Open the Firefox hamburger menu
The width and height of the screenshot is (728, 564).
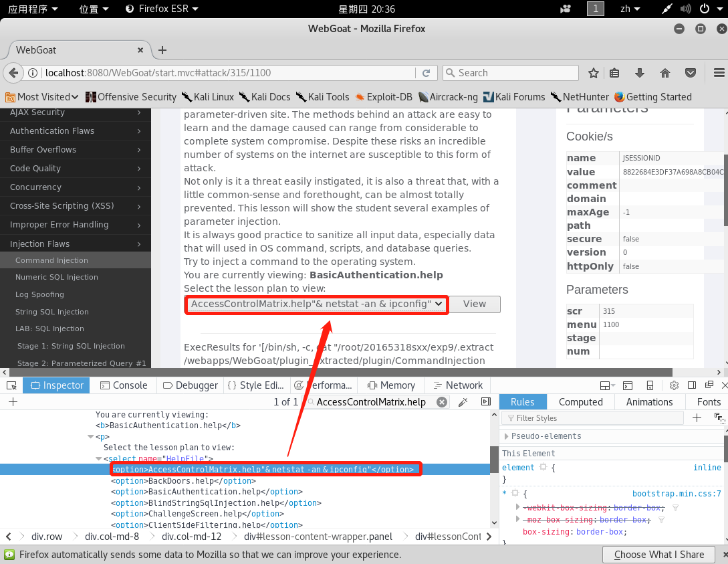coord(719,73)
